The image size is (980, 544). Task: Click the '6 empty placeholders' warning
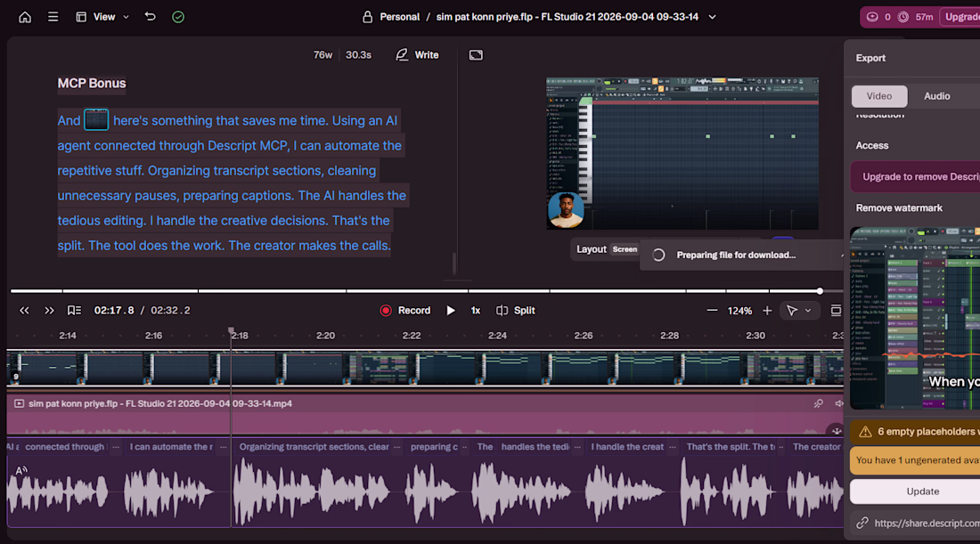coord(916,432)
